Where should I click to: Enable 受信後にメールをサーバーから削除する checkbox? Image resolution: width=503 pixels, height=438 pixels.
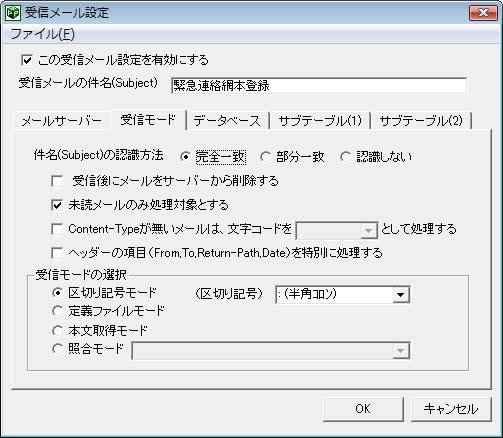pos(57,181)
